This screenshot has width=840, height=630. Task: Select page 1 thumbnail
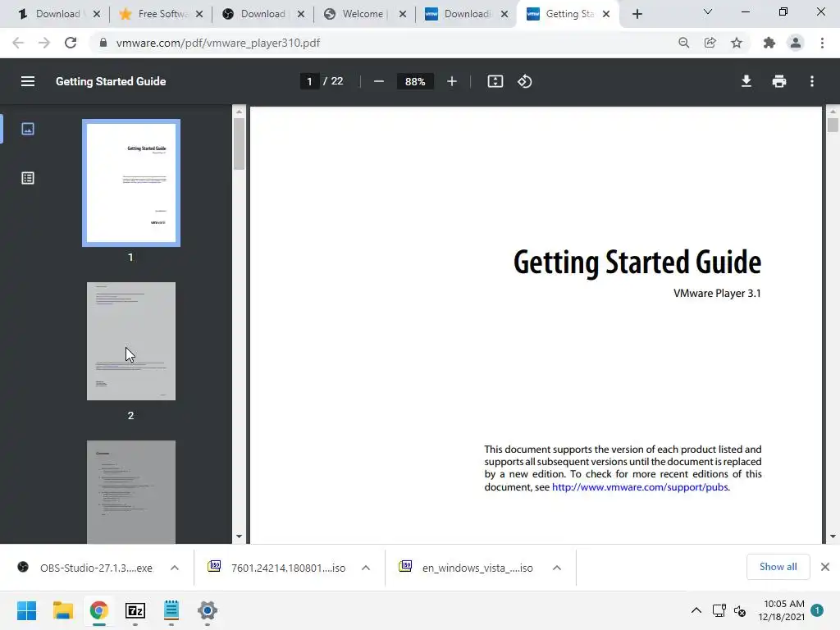point(131,183)
